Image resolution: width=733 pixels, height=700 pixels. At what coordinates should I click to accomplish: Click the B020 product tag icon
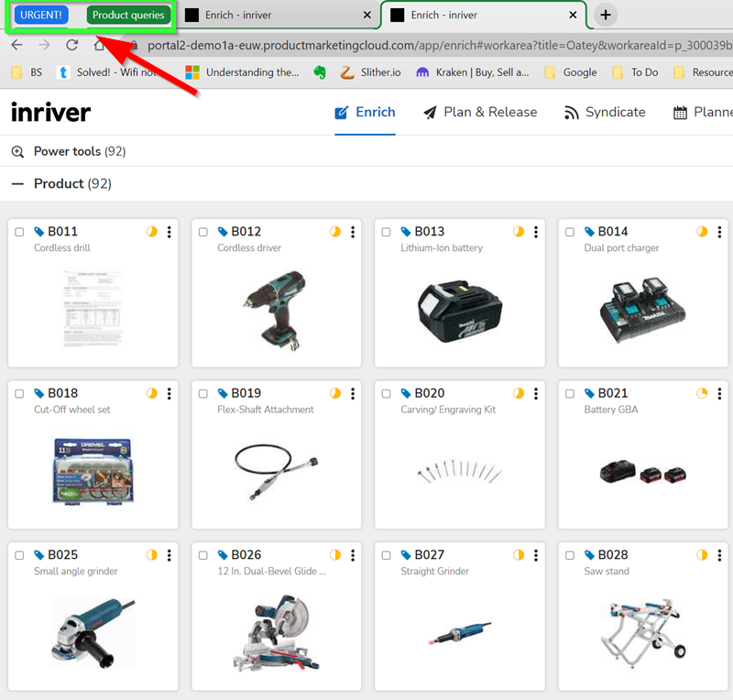pos(406,393)
